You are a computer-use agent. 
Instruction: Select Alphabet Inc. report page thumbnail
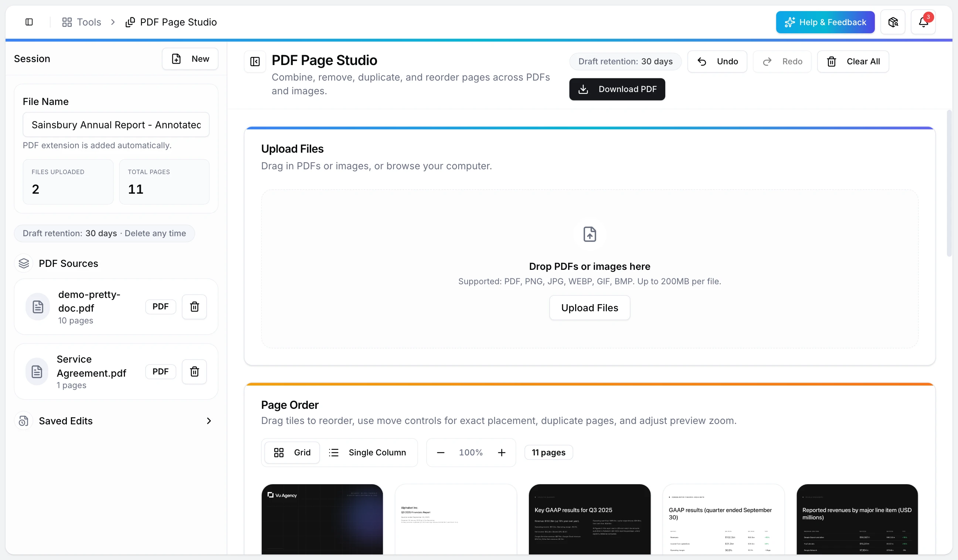click(456, 519)
